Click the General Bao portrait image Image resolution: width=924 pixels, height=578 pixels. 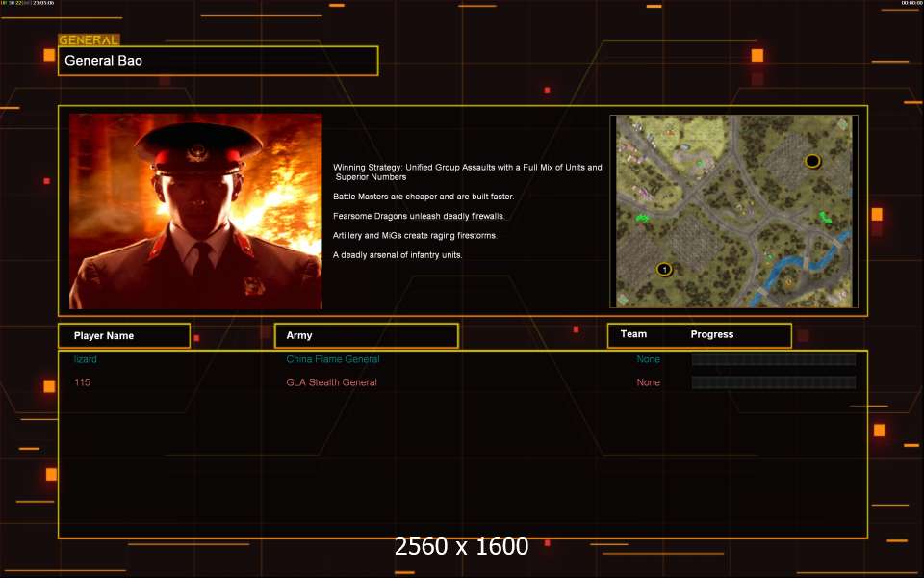pos(195,211)
